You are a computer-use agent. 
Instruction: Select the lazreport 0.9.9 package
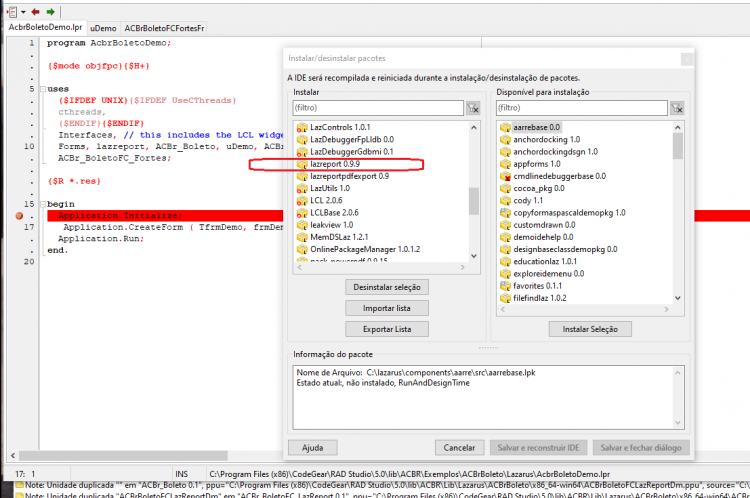pyautogui.click(x=334, y=164)
